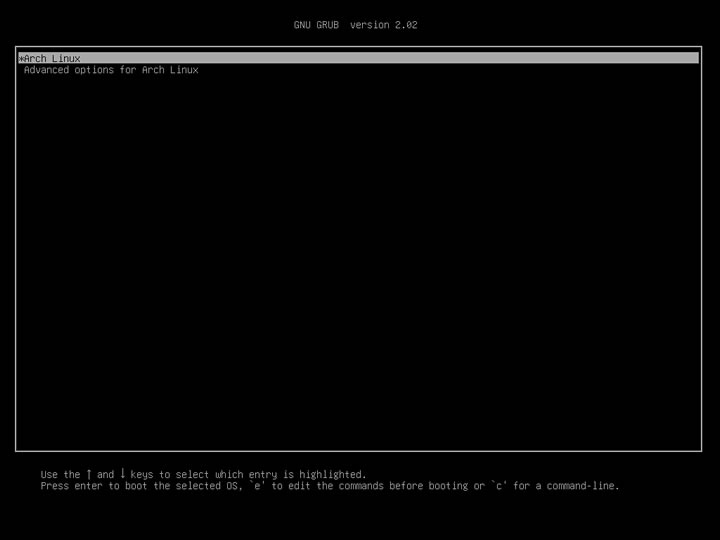Click the GNU GRUB version 2.02 title

coord(355,25)
